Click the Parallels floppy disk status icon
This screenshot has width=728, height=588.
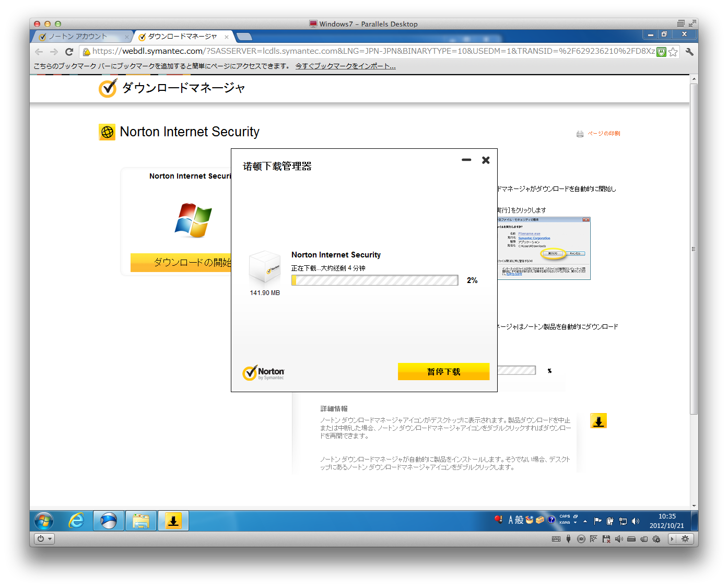[x=606, y=539]
